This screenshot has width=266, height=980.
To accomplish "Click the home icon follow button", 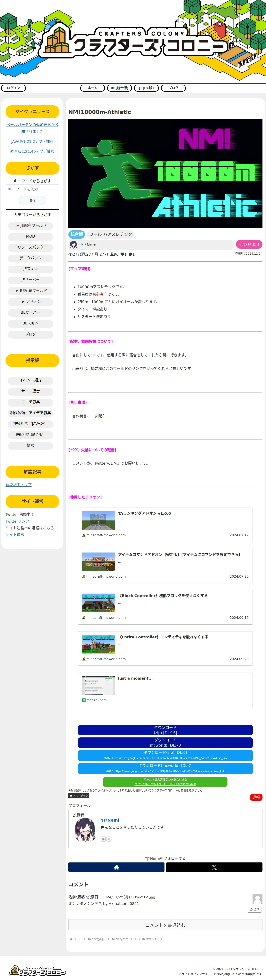I will coord(116,867).
